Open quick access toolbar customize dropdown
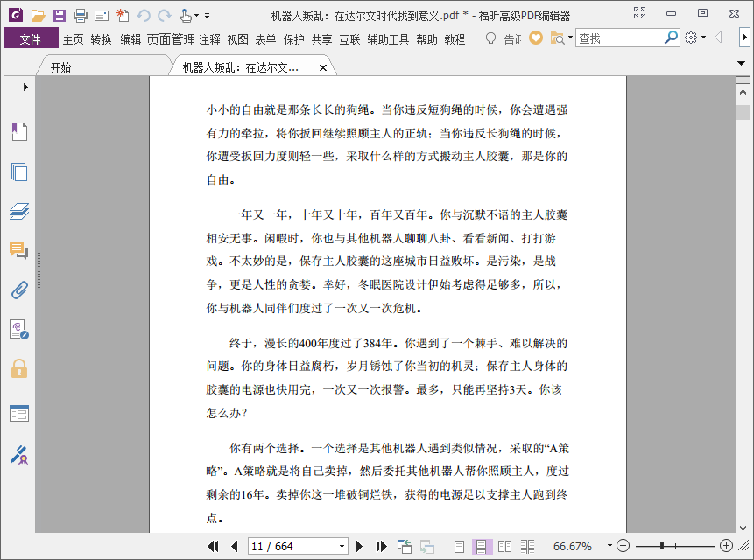 pos(208,16)
